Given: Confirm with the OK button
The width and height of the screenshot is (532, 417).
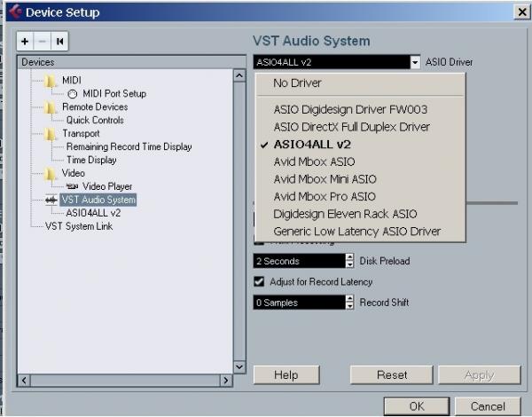Looking at the screenshot, I should point(417,406).
